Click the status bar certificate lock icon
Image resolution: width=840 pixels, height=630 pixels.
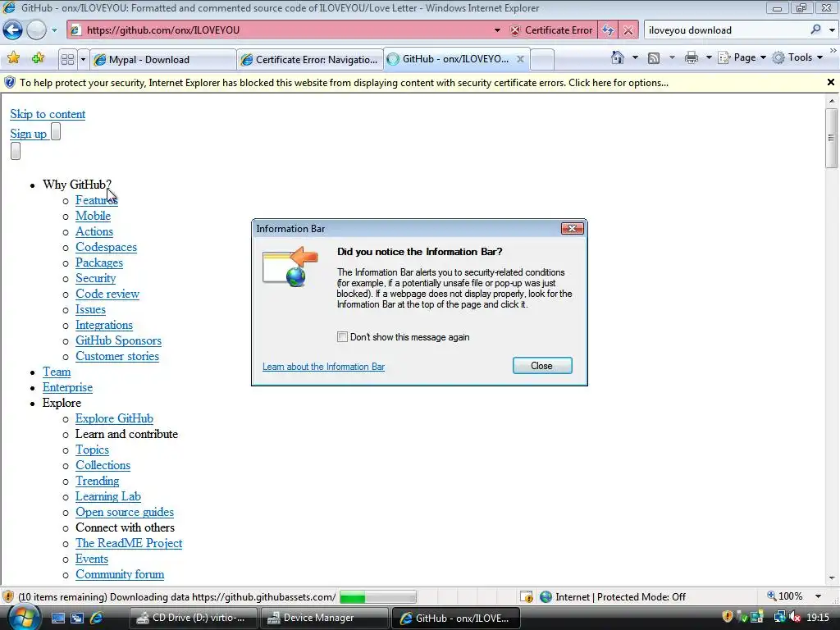coord(527,597)
